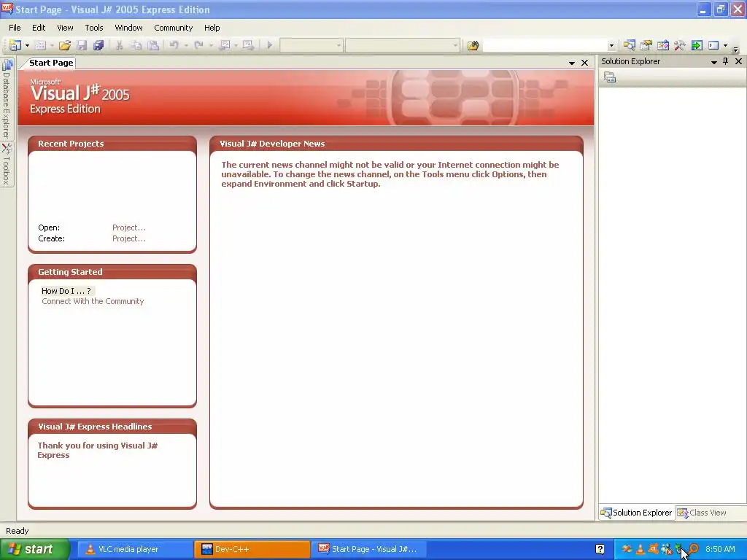Open the View menu
This screenshot has width=747, height=560.
pyautogui.click(x=65, y=28)
